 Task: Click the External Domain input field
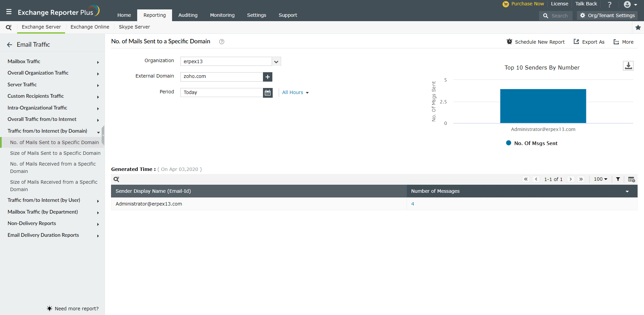[x=222, y=77]
